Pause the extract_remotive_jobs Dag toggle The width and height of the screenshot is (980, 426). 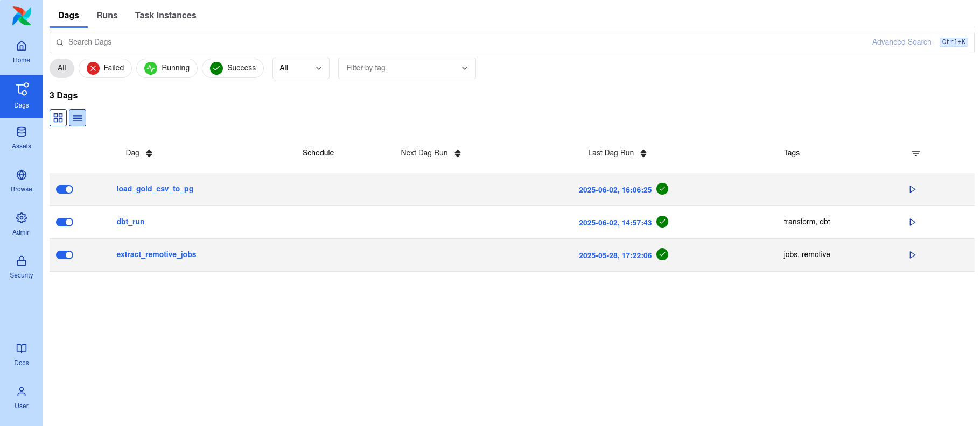tap(65, 255)
